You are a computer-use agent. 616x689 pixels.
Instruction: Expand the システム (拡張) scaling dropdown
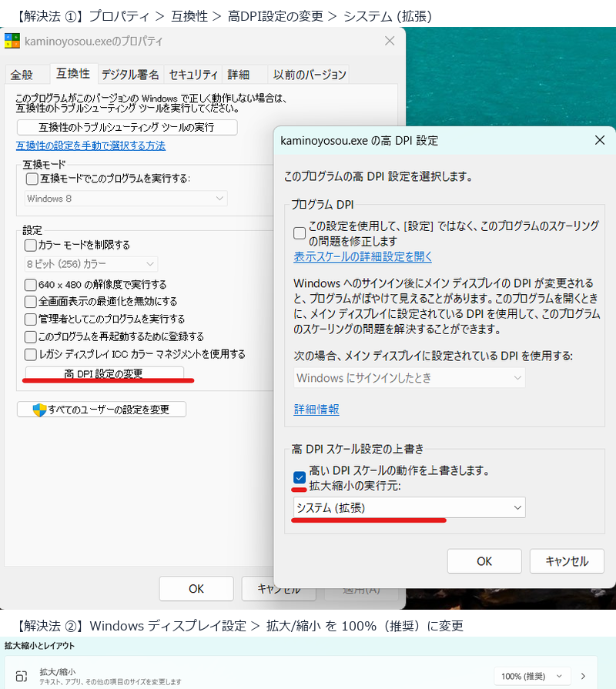tap(409, 507)
